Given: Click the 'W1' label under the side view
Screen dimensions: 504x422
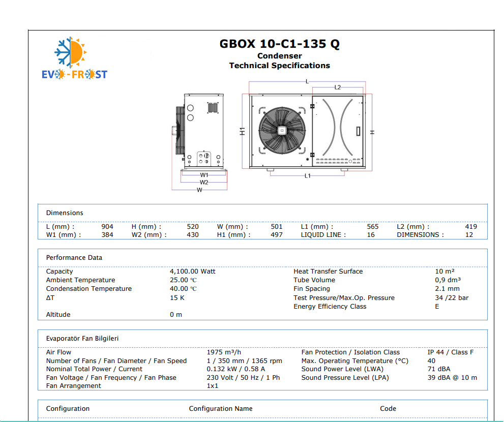Looking at the screenshot, I should [x=204, y=175].
